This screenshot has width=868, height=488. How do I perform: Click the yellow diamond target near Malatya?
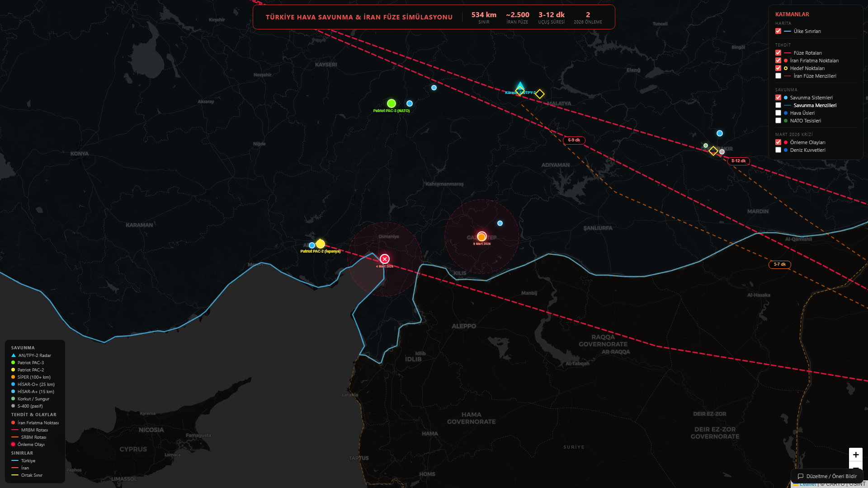coord(540,94)
